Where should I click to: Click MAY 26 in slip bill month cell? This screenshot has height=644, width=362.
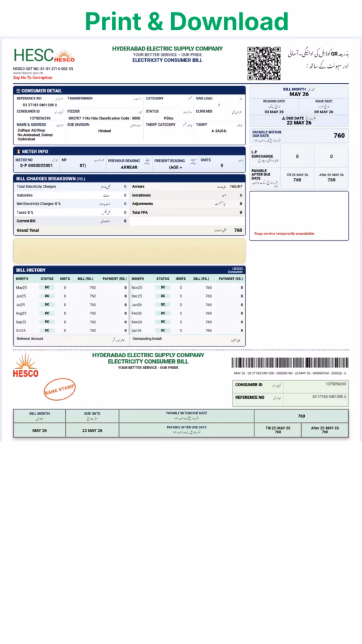click(x=40, y=430)
